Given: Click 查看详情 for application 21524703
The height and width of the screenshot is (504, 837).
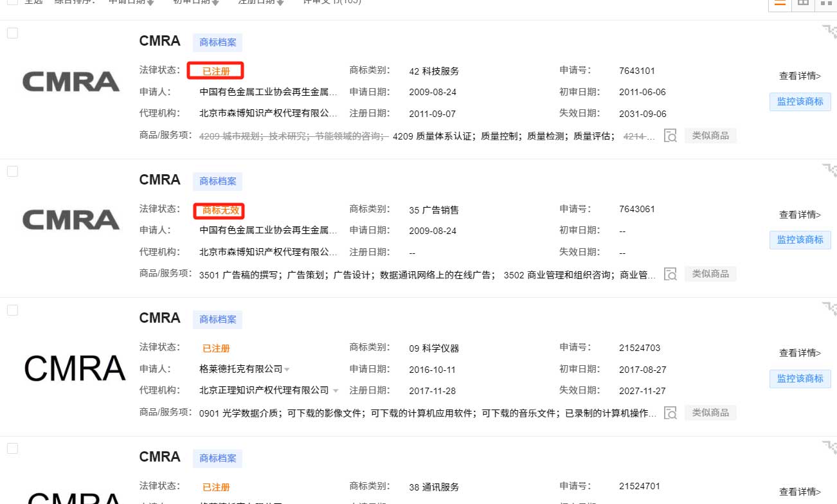Looking at the screenshot, I should pos(800,353).
